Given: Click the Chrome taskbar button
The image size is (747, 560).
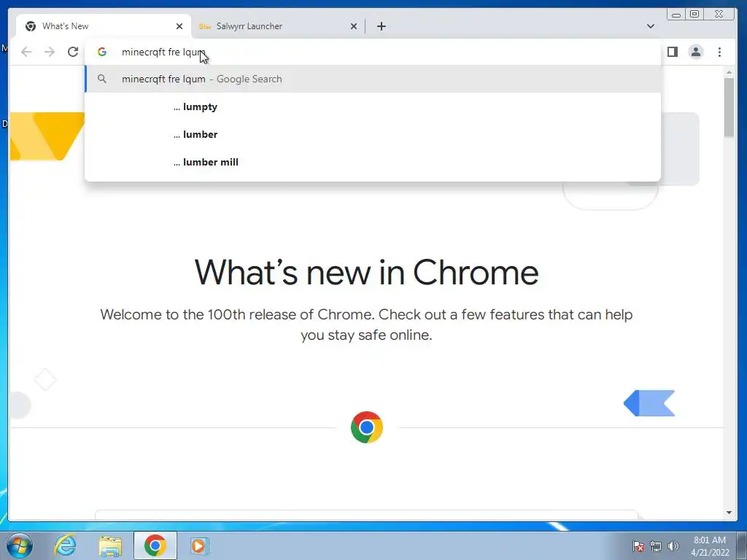Looking at the screenshot, I should pyautogui.click(x=155, y=545).
